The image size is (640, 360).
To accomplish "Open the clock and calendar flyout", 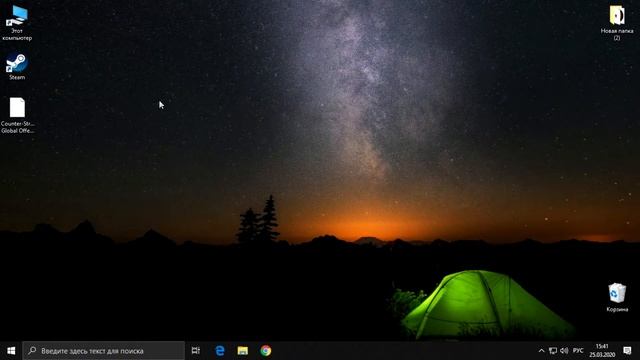I will 602,351.
